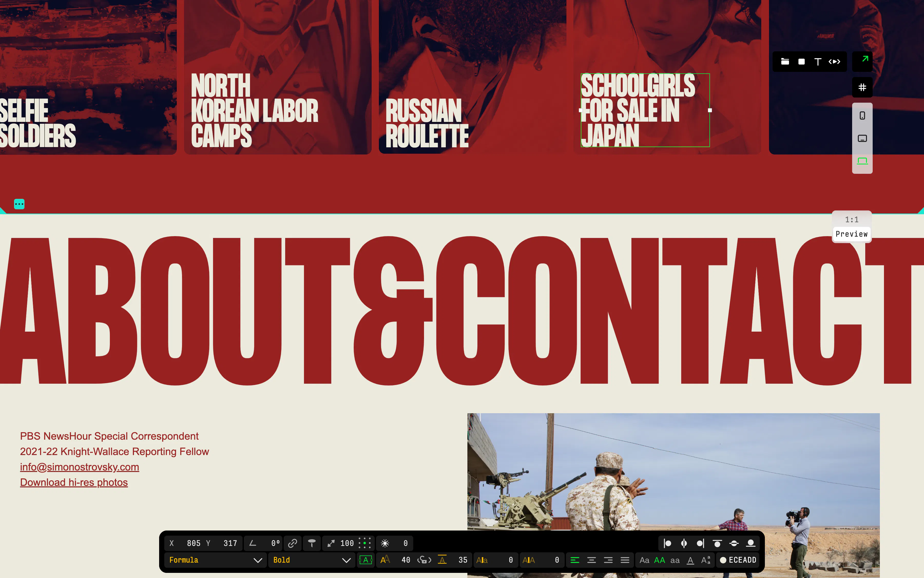The width and height of the screenshot is (924, 578).
Task: Open the anchor point dot grid
Action: (x=365, y=543)
